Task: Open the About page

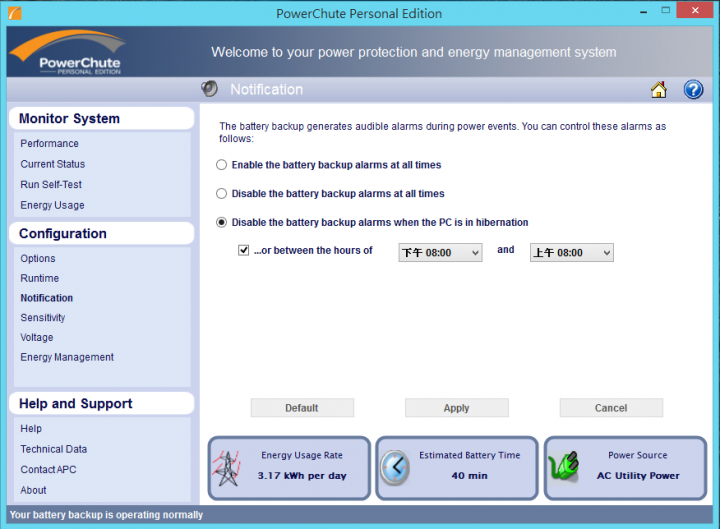Action: [x=33, y=490]
